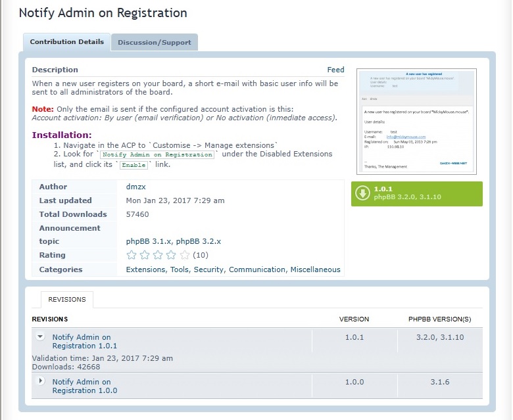Open the phpBB 3.2.x announcement topic
This screenshot has width=513, height=420.
[199, 241]
